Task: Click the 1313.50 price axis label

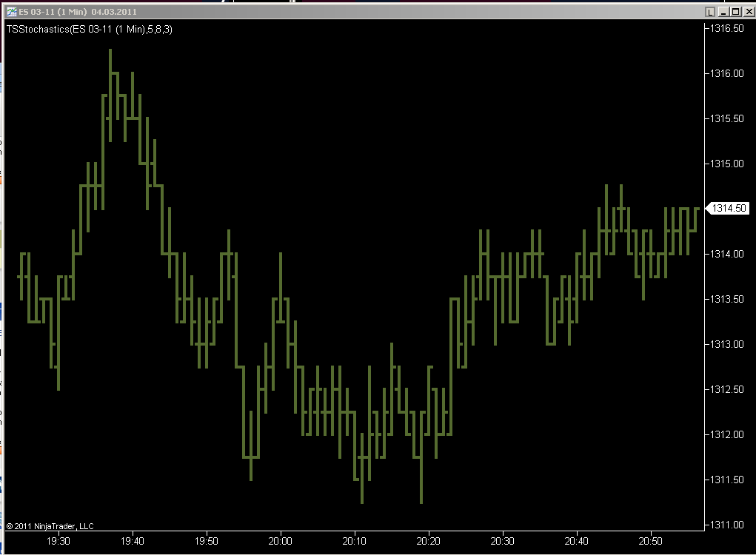Action: [727, 299]
